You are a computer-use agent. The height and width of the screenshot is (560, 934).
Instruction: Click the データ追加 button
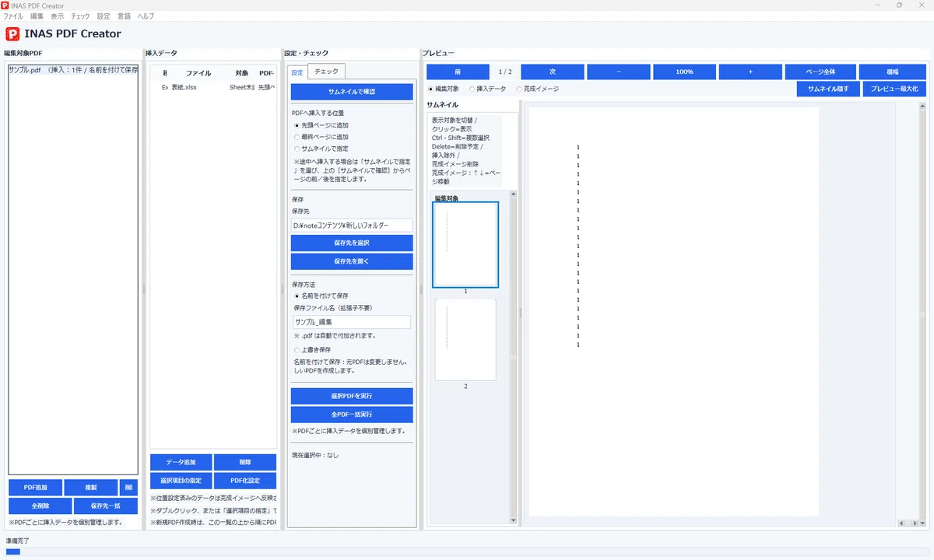(x=181, y=462)
